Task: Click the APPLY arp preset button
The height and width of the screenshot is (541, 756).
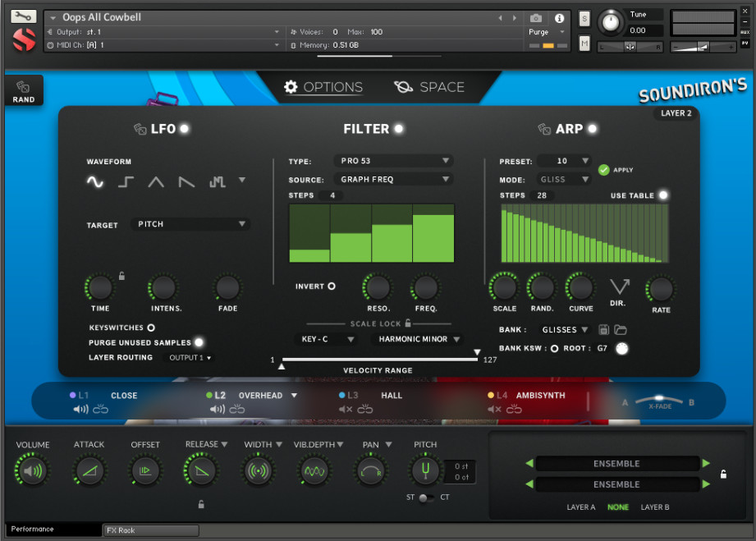Action: coord(616,170)
